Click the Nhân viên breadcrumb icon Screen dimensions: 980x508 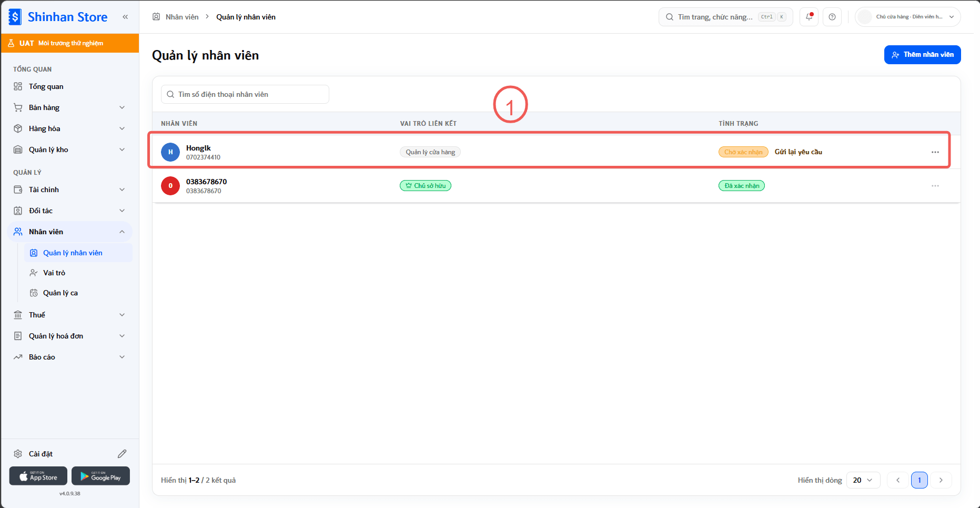[156, 17]
